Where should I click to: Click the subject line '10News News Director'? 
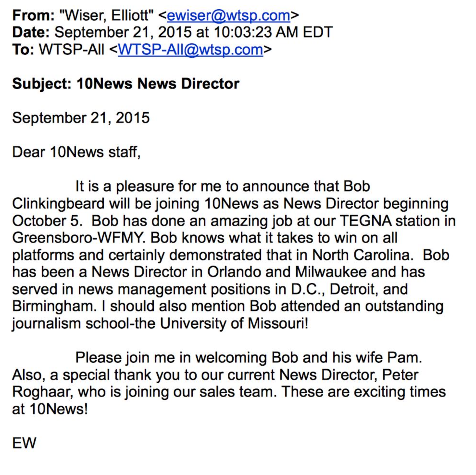pos(158,83)
